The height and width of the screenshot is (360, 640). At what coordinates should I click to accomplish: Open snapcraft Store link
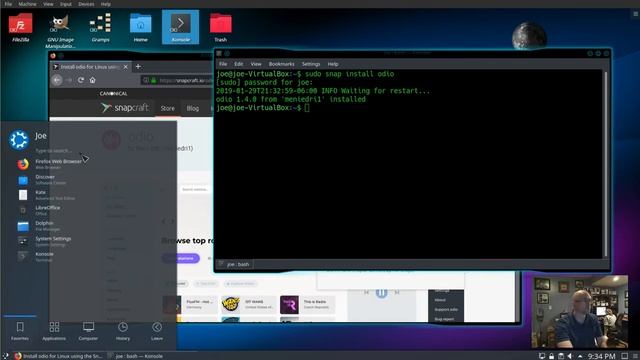[x=167, y=108]
